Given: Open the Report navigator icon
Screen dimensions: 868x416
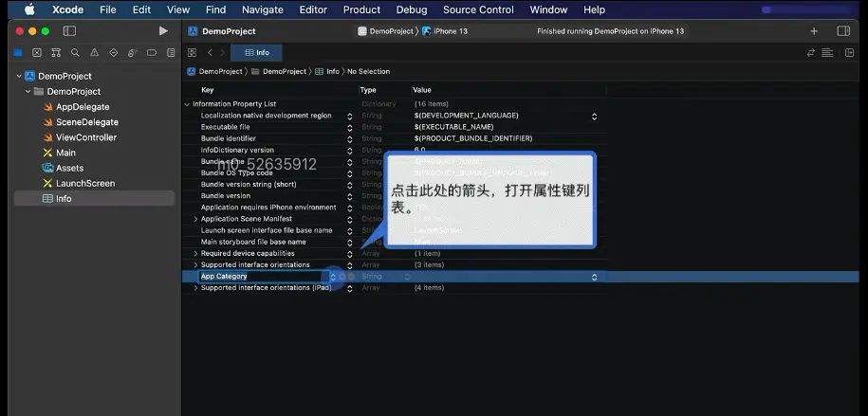Looking at the screenshot, I should click(171, 52).
